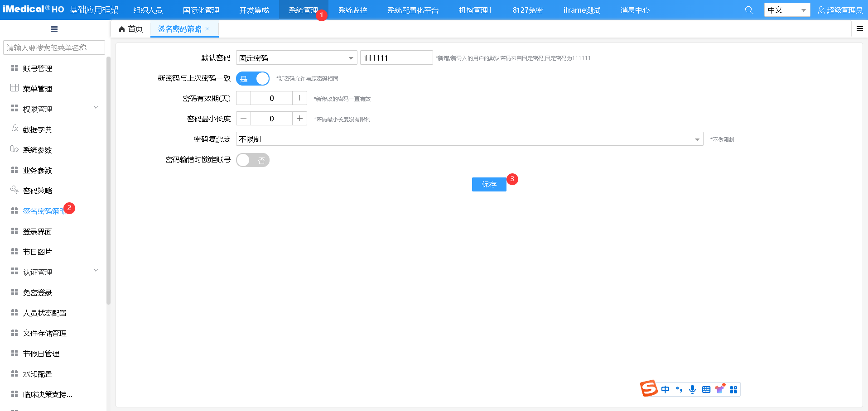This screenshot has height=411, width=868.
Task: Open the 中文 language selector
Action: [x=786, y=10]
